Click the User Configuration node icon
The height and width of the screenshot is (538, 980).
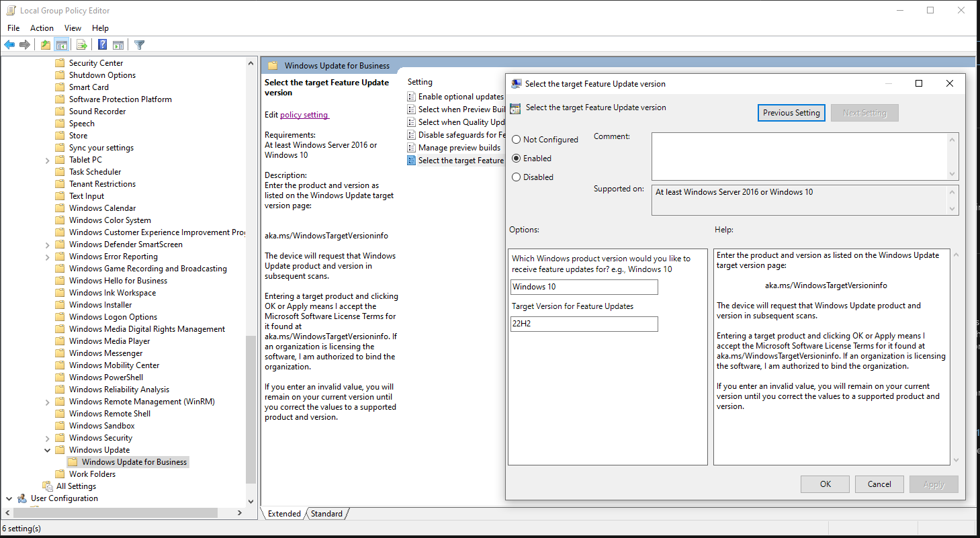tap(22, 498)
